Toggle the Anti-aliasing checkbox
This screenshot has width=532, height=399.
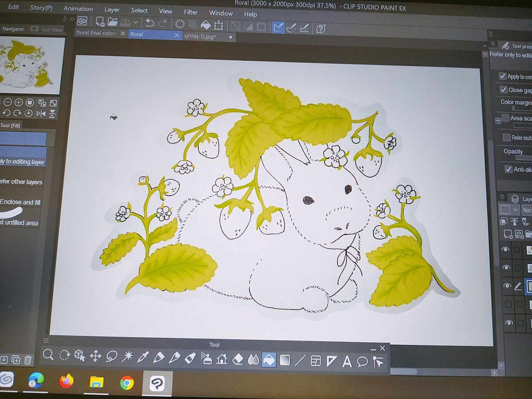[509, 169]
